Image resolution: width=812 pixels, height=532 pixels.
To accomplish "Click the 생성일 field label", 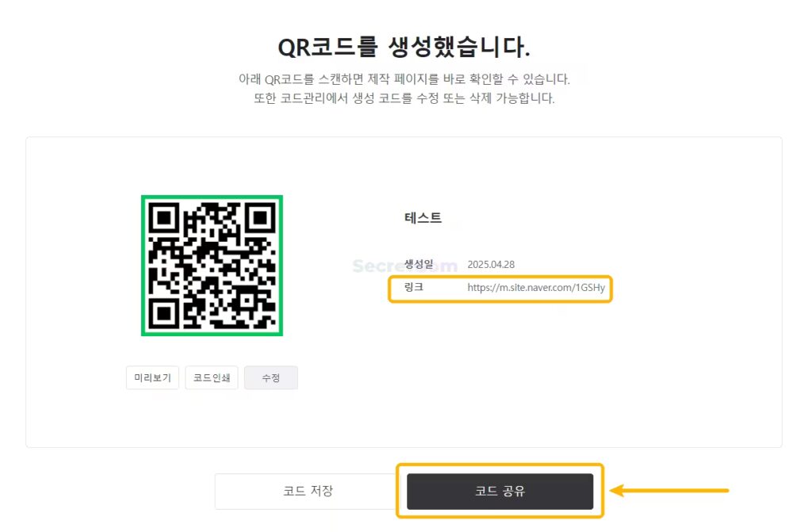I will tap(419, 264).
